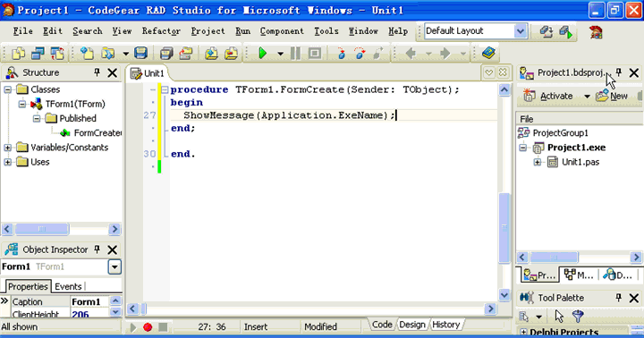Collapse the TForm1(TForm) tree node
The image size is (644, 338).
click(22, 105)
